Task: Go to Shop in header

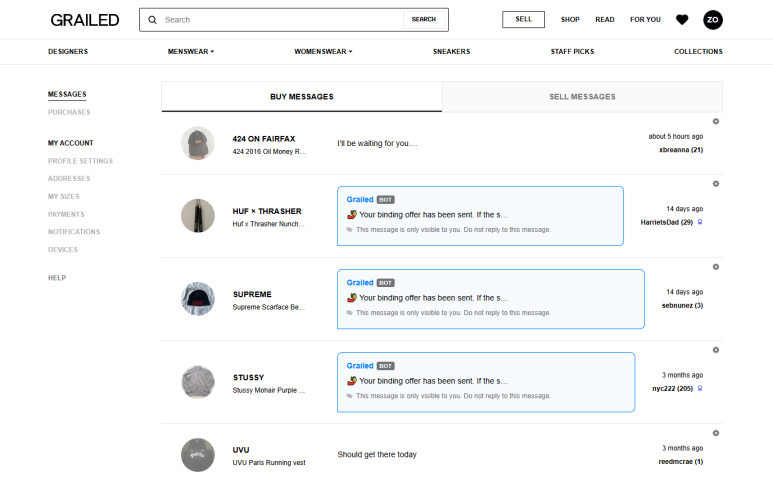Action: click(x=570, y=19)
